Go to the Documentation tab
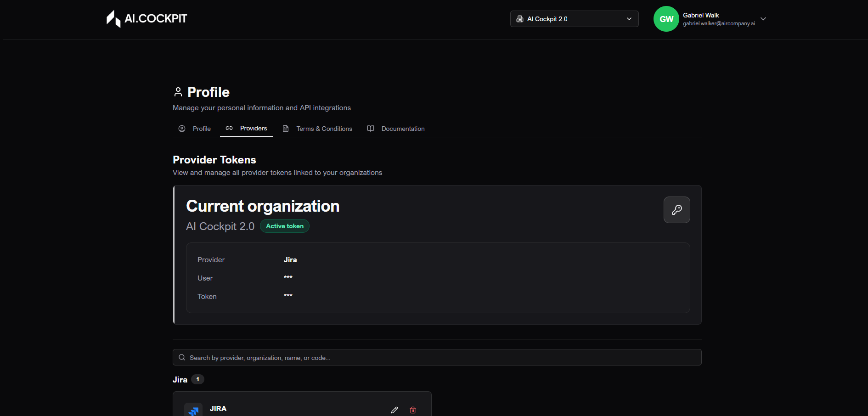The image size is (868, 416). pyautogui.click(x=396, y=129)
